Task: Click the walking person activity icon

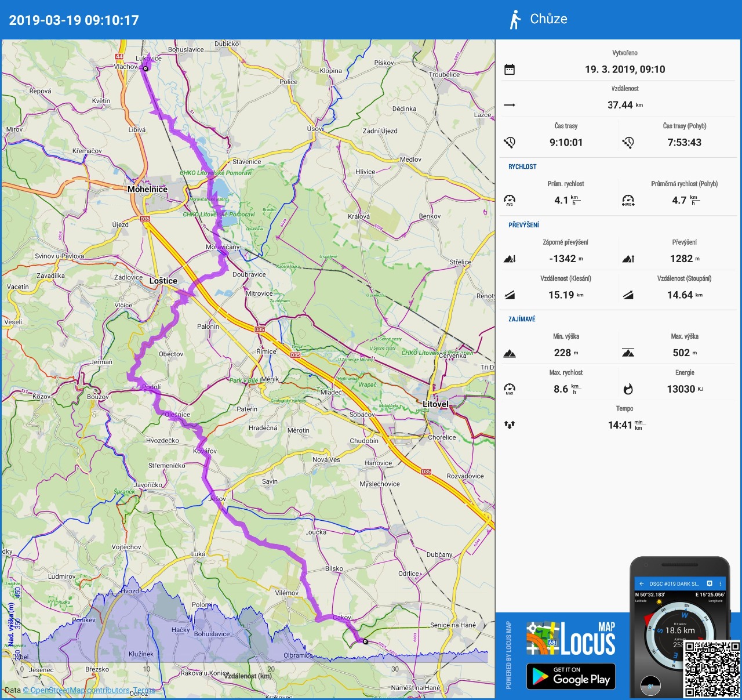Action: coord(514,20)
